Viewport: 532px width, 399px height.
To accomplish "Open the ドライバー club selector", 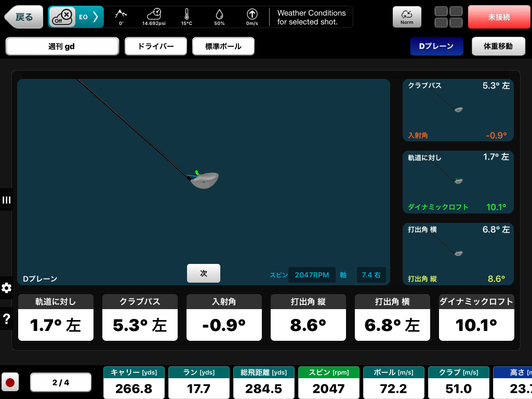I will pyautogui.click(x=156, y=46).
